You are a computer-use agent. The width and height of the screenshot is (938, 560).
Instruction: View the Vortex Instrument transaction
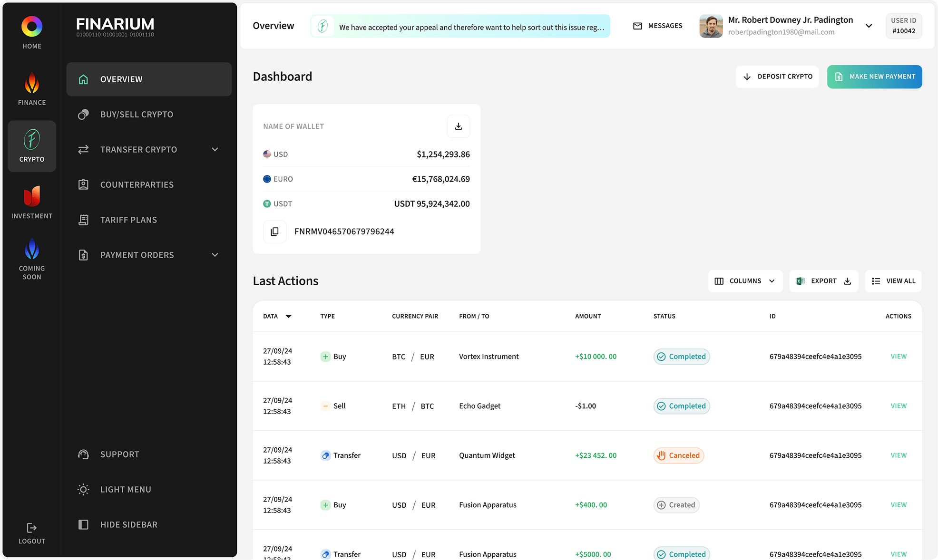[x=898, y=356]
